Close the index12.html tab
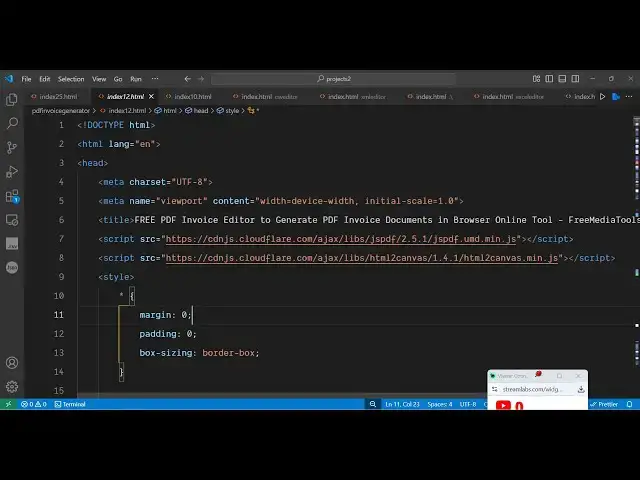The image size is (640, 480). point(151,97)
